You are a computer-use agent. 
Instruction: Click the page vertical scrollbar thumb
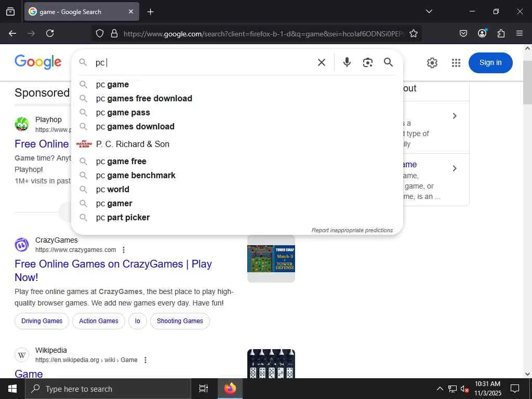pos(527,83)
